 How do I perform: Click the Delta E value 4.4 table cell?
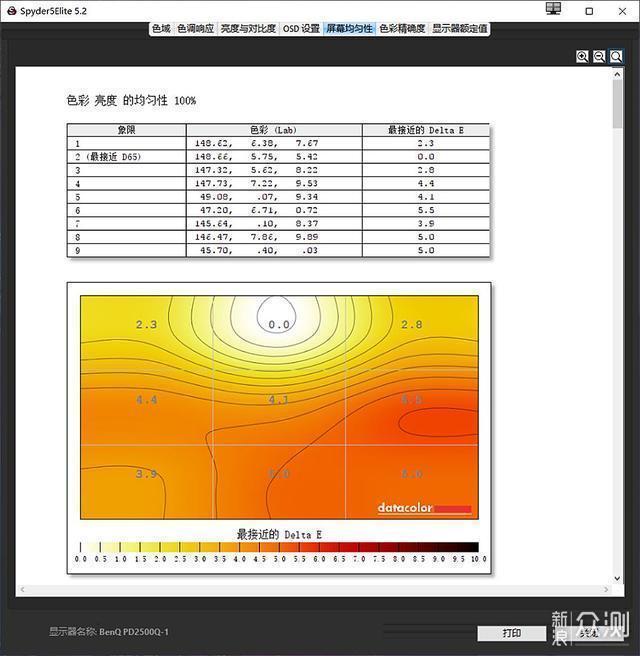coord(426,184)
